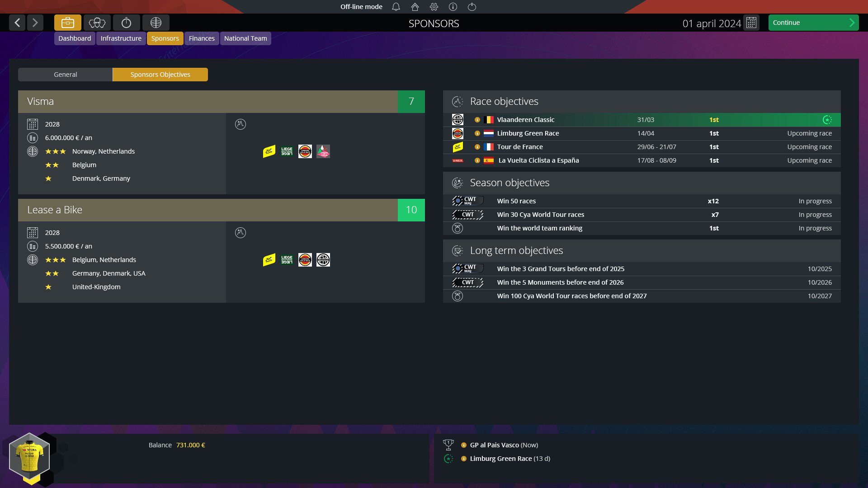Click the La Vuelta Ciclista España flag icon
868x488 pixels.
pyautogui.click(x=488, y=160)
